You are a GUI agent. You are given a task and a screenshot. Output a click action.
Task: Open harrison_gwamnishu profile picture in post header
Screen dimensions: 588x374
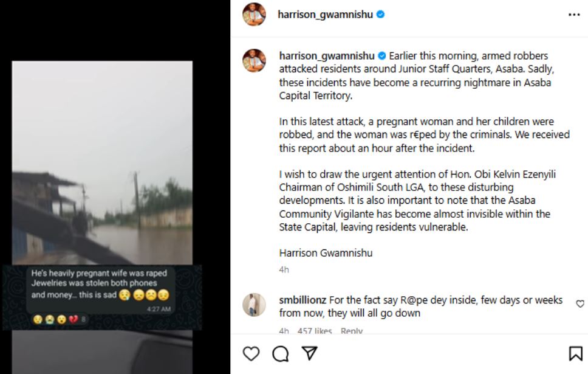(x=255, y=15)
